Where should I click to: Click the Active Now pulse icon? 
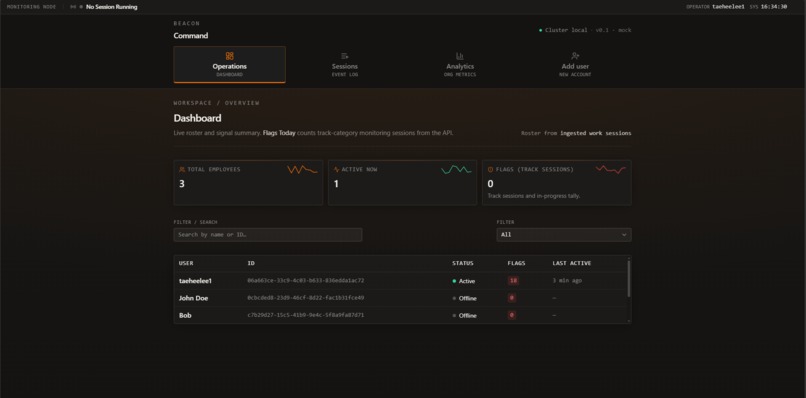coord(337,169)
